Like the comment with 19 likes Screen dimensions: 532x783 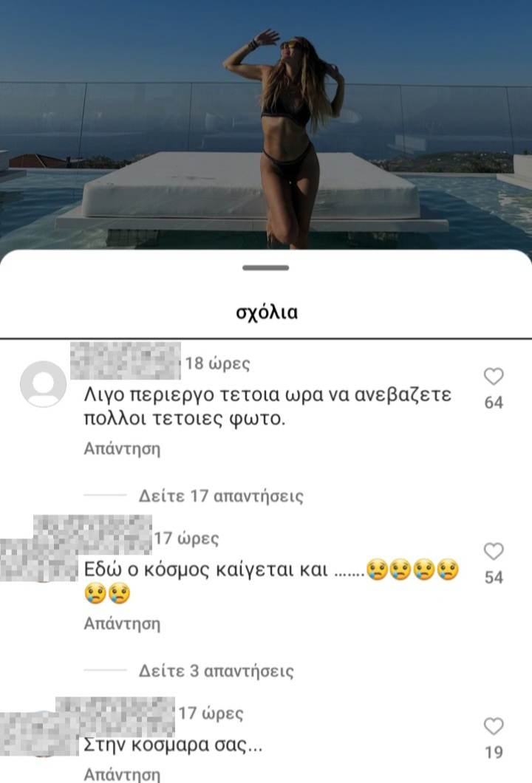point(494,726)
